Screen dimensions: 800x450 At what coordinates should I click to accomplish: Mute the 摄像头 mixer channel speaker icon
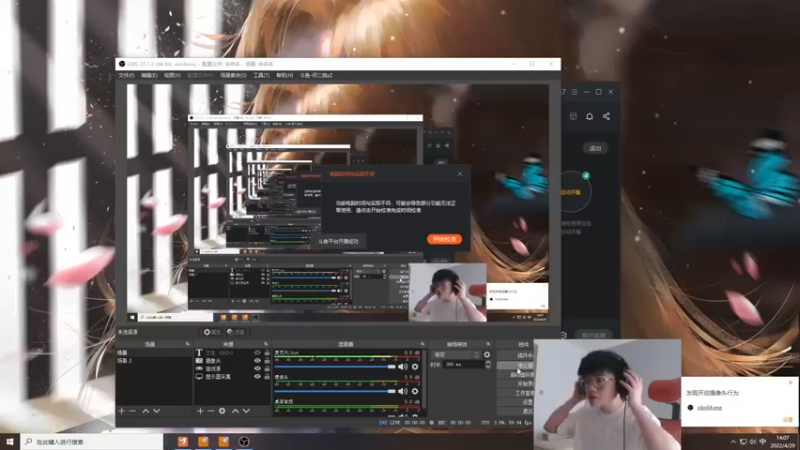click(x=403, y=391)
